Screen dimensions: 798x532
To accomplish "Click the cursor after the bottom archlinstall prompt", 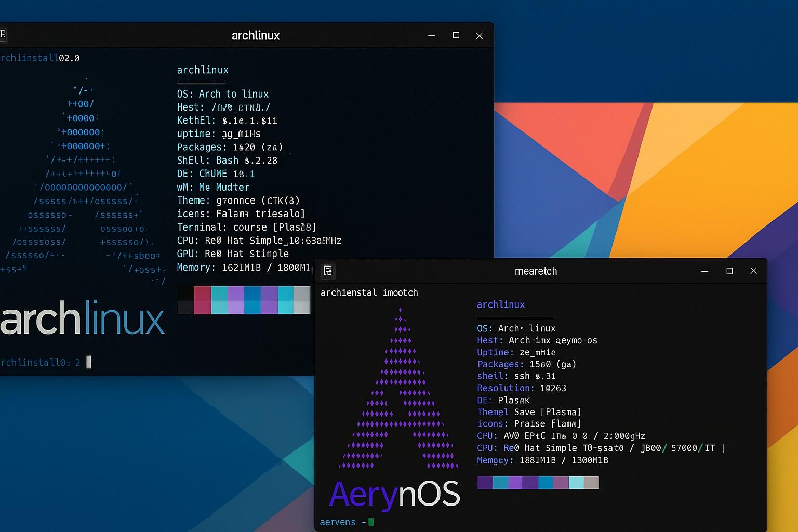I will tap(89, 362).
